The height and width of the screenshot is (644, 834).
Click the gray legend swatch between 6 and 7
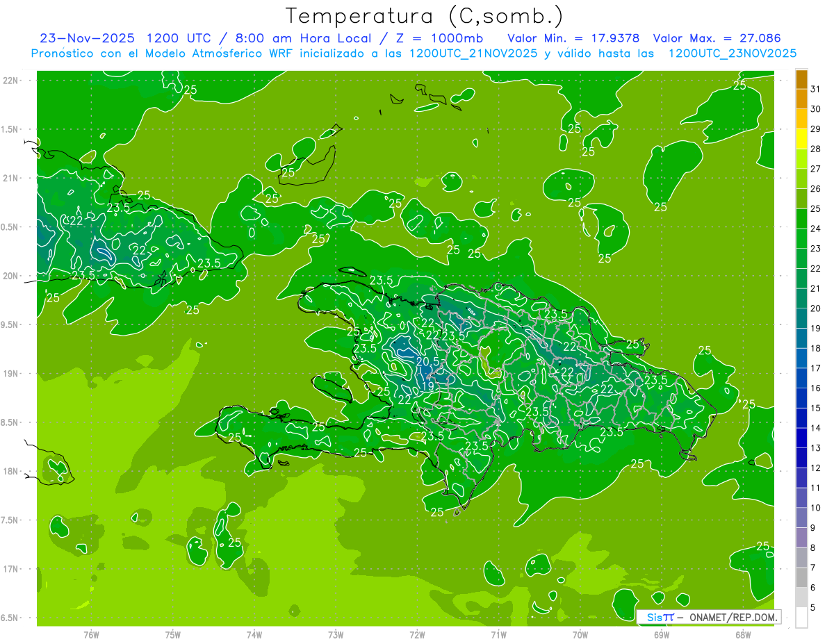pos(801,577)
